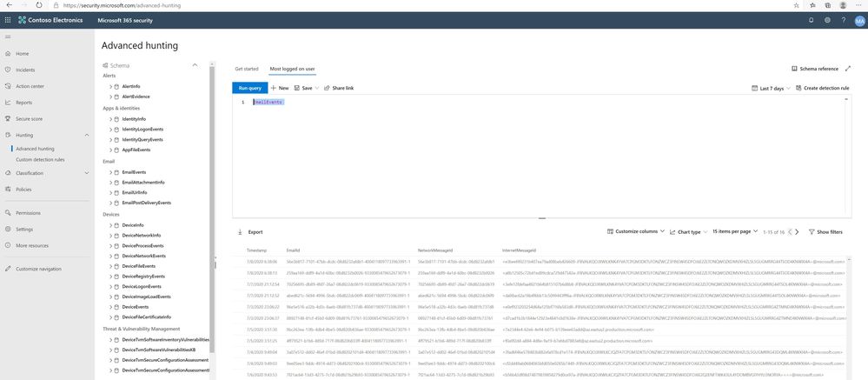Viewport: 868px width, 380px height.
Task: Sort by the Timestamp column header
Action: 257,250
